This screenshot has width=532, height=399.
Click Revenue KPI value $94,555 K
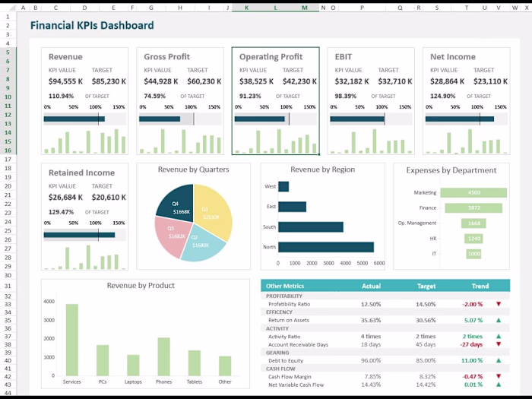(65, 81)
